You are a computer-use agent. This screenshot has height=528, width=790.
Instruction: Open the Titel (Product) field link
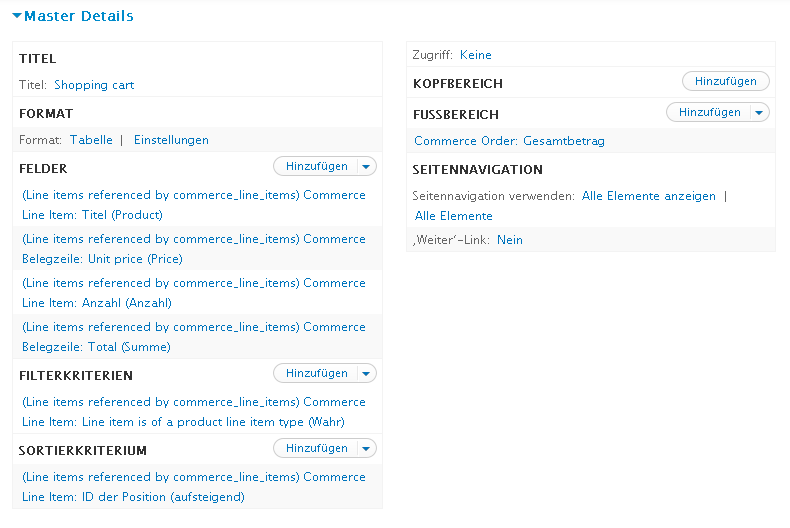[x=194, y=204]
